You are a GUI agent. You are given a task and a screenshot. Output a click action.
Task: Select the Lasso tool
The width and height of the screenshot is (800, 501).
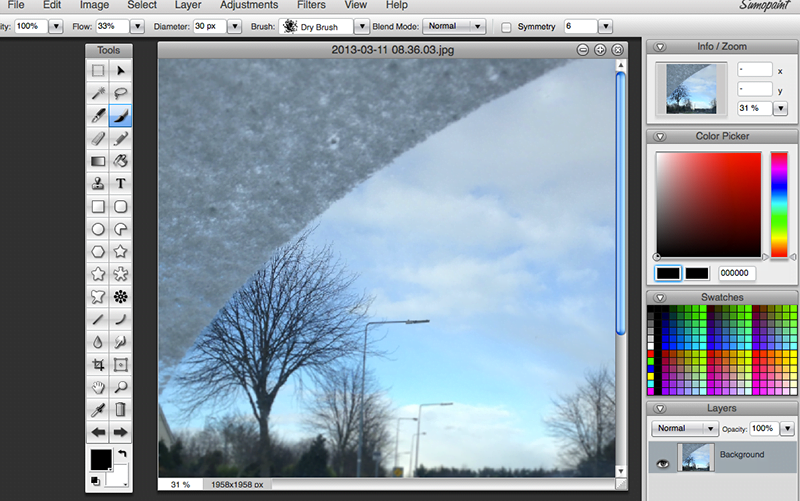[x=120, y=93]
